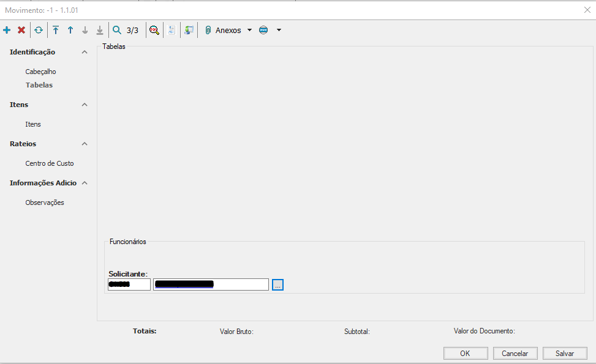The width and height of the screenshot is (596, 364).
Task: Click the refresh arrows icon
Action: coord(39,30)
